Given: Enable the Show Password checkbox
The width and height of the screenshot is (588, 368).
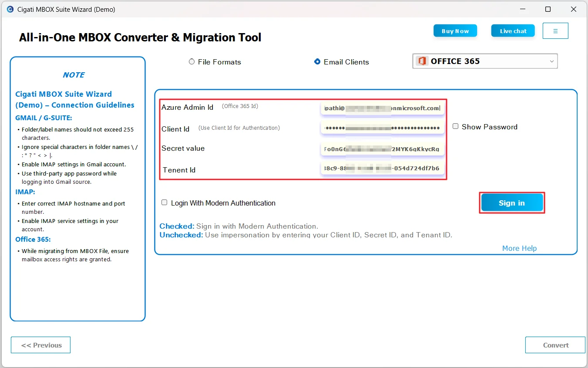Looking at the screenshot, I should tap(455, 126).
